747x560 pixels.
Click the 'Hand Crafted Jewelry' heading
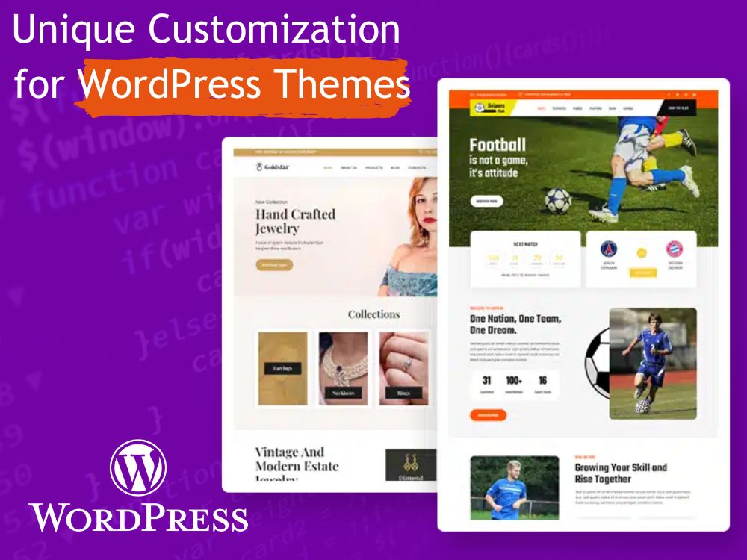click(x=295, y=222)
